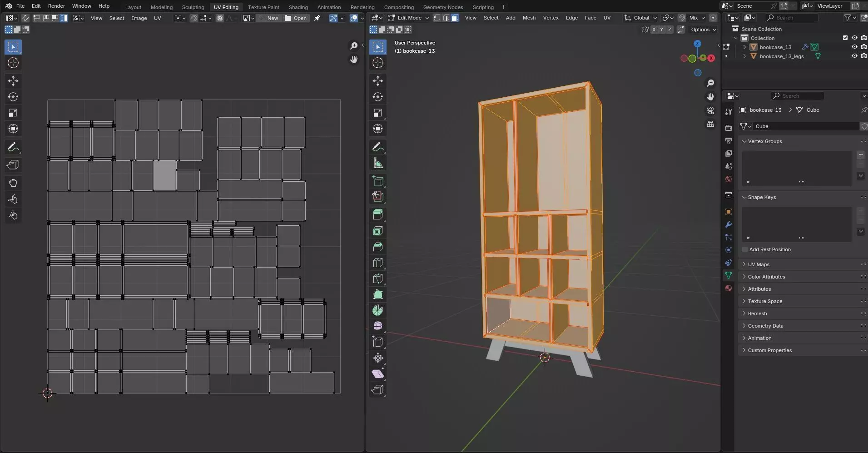This screenshot has height=453, width=868.
Task: Switch to vertex select mode in 3D viewport
Action: click(x=436, y=18)
